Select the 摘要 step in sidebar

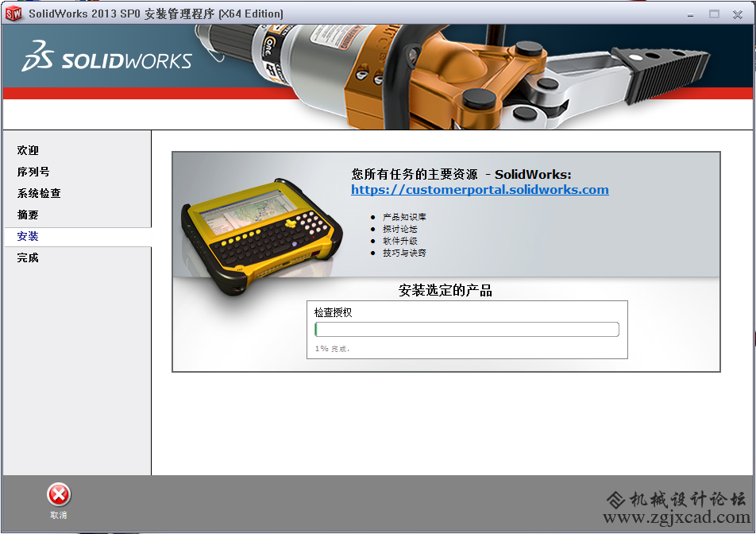(x=28, y=215)
